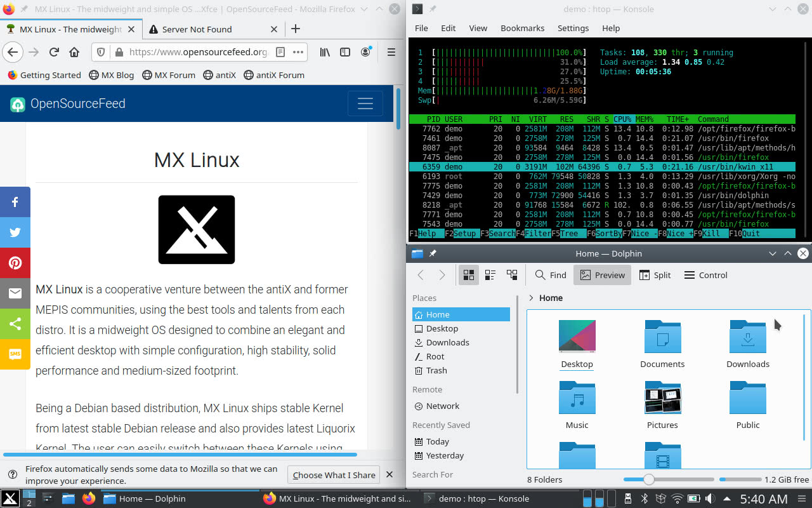This screenshot has height=508, width=812.
Task: Toggle Preview thumbnails in Dolphin
Action: (x=601, y=275)
